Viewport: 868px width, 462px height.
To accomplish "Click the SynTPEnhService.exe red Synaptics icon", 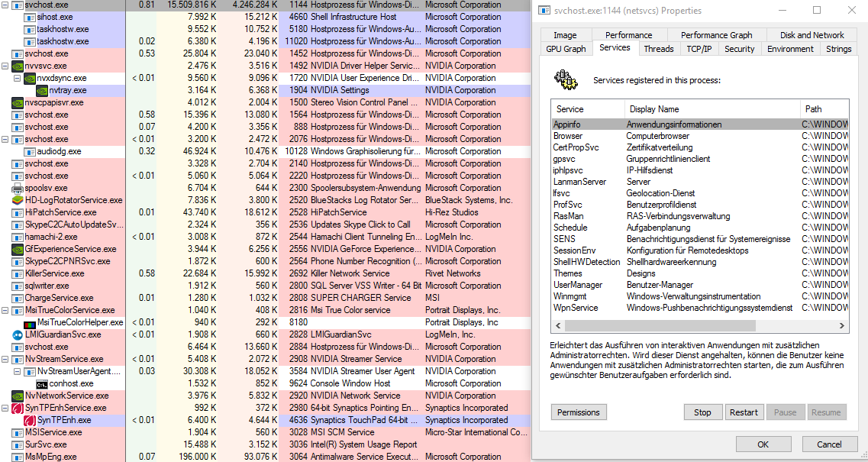I will coord(17,408).
